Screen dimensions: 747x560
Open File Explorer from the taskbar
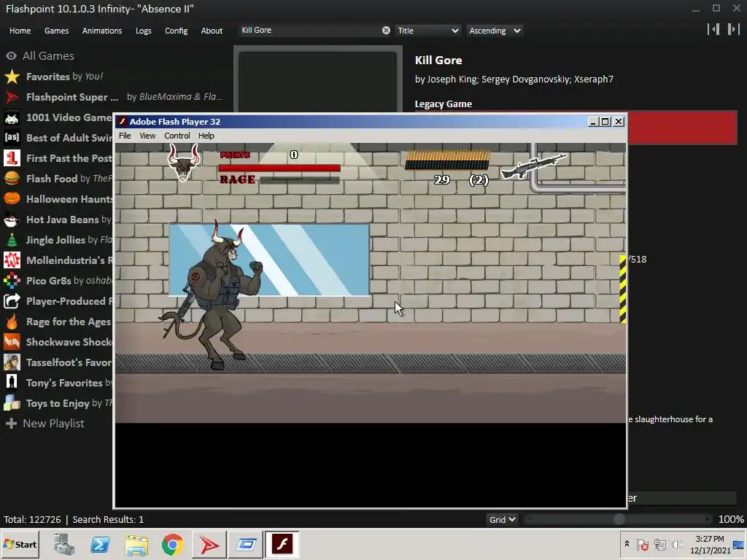tap(136, 544)
